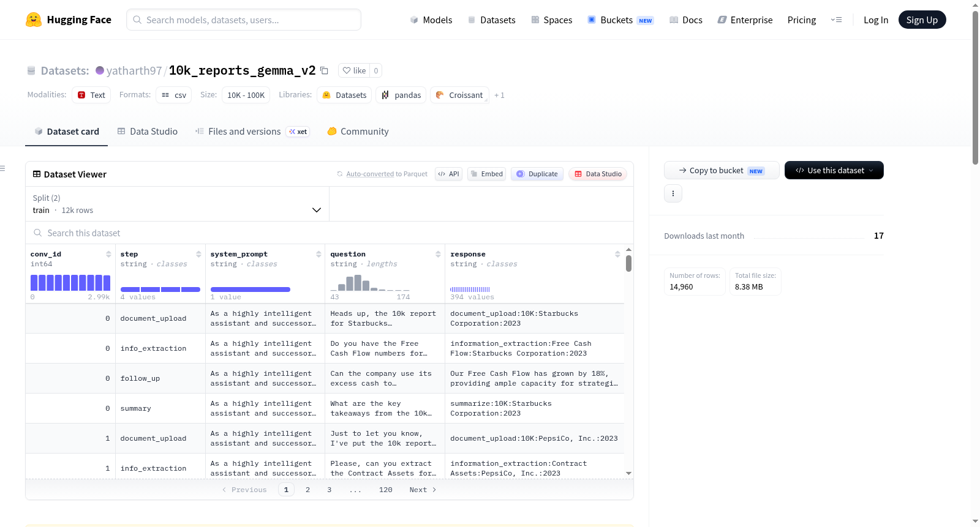Image resolution: width=980 pixels, height=527 pixels.
Task: Open the Community tab
Action: (358, 131)
